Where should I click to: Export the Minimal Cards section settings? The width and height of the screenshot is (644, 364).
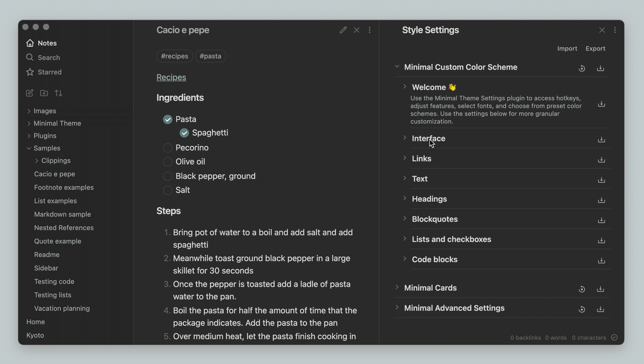coord(600,289)
